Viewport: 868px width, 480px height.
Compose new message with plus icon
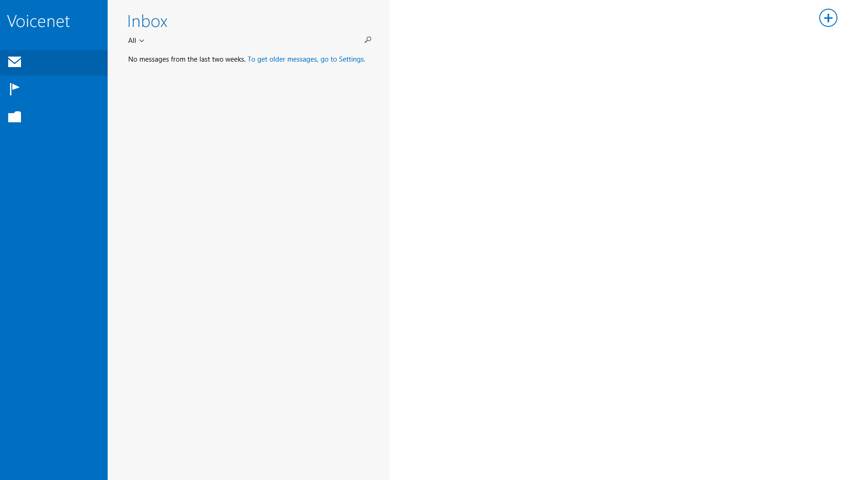(x=828, y=18)
